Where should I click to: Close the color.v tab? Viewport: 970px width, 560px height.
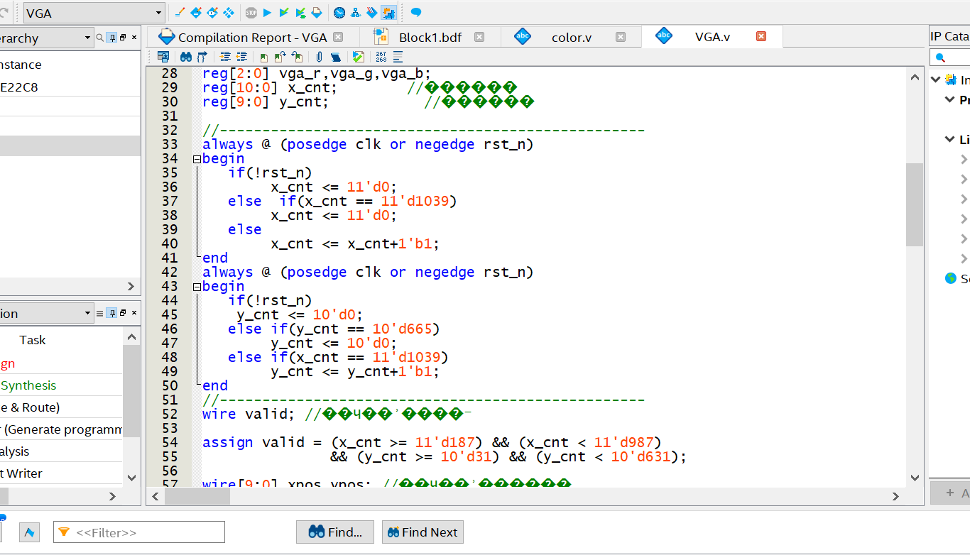click(621, 37)
